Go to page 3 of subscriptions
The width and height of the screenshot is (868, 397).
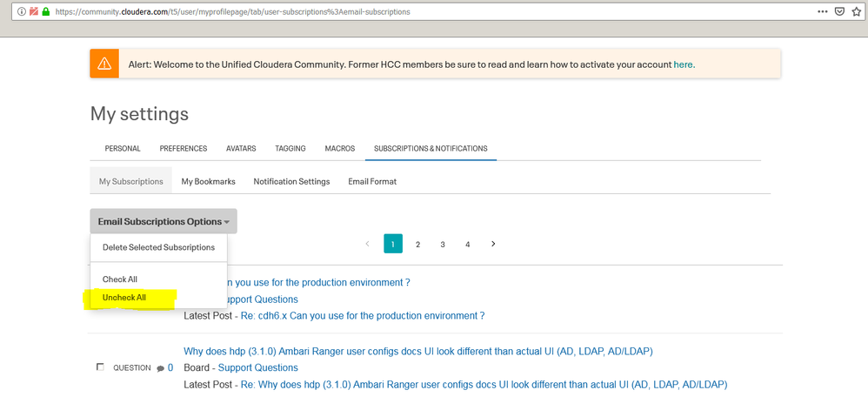tap(443, 244)
